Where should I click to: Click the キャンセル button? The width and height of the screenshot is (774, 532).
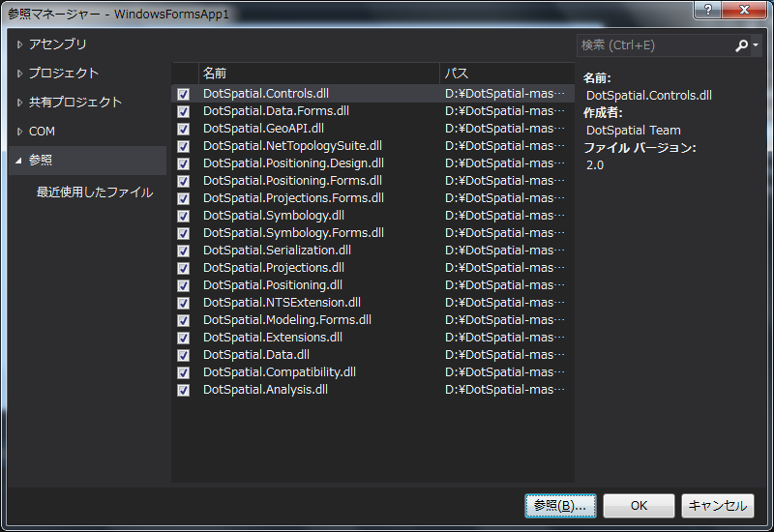(718, 505)
